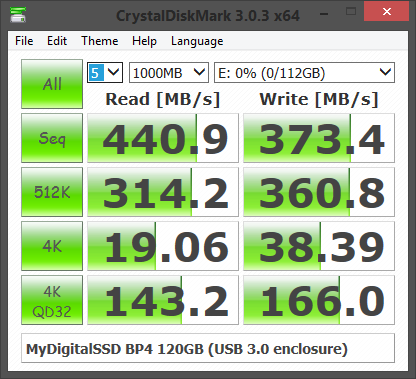This screenshot has width=416, height=379.
Task: Click the 4K QD32 read result 143.2
Action: 163,300
